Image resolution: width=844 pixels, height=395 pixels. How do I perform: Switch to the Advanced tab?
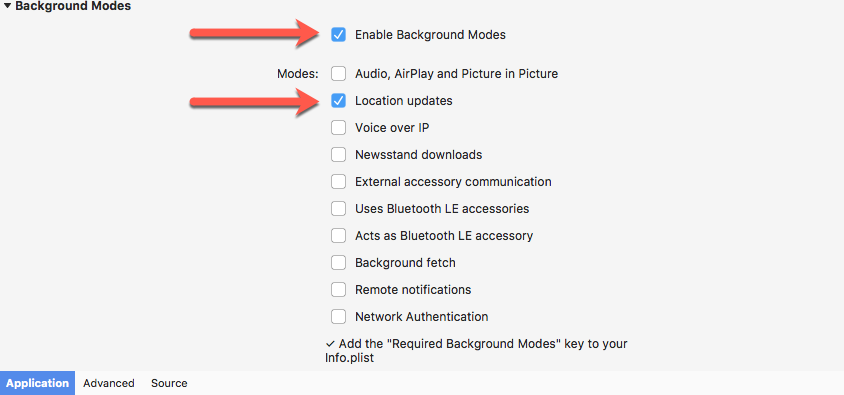point(109,383)
